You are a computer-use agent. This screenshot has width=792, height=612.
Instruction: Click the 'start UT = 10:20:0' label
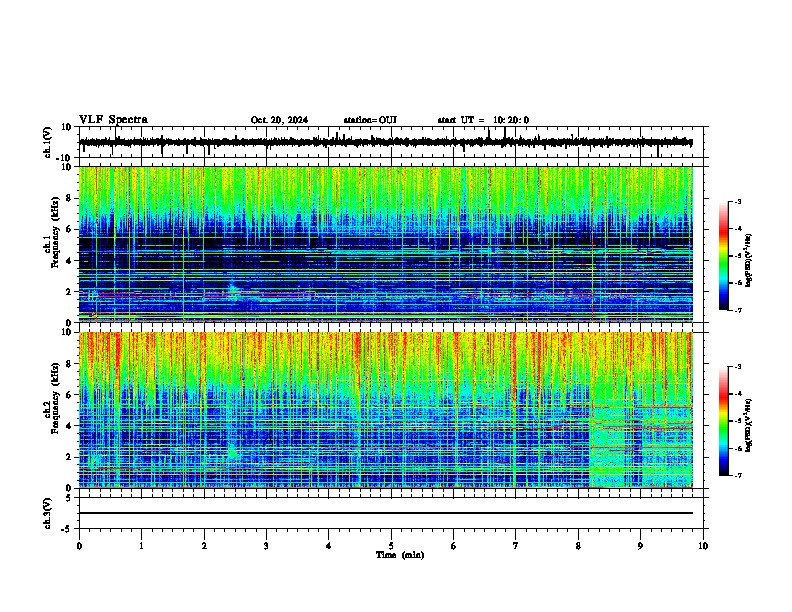(483, 120)
